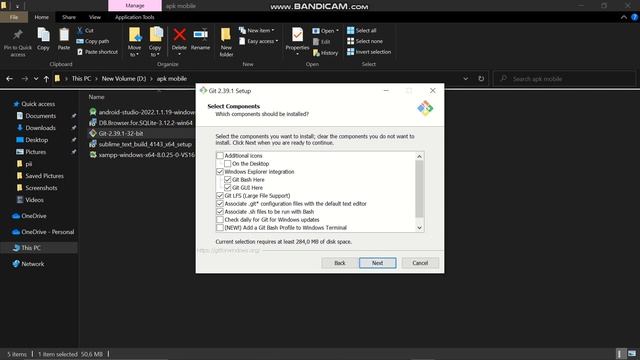Switch to large icons view in status bar
Viewport: 640px width, 360px height.
pos(632,353)
